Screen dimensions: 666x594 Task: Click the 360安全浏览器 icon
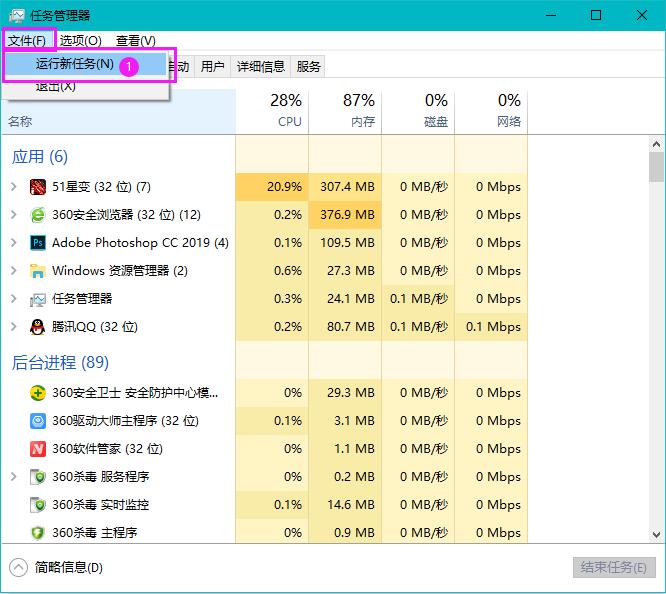(38, 215)
